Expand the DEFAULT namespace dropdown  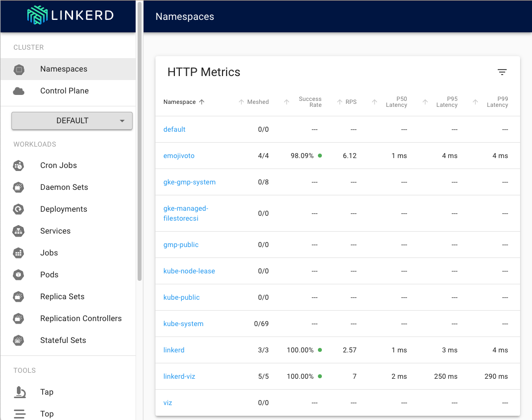coord(72,121)
